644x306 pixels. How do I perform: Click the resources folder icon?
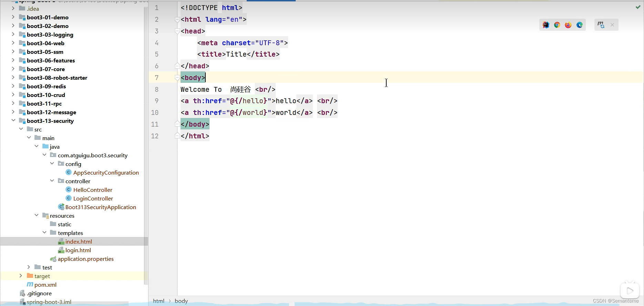(x=45, y=216)
